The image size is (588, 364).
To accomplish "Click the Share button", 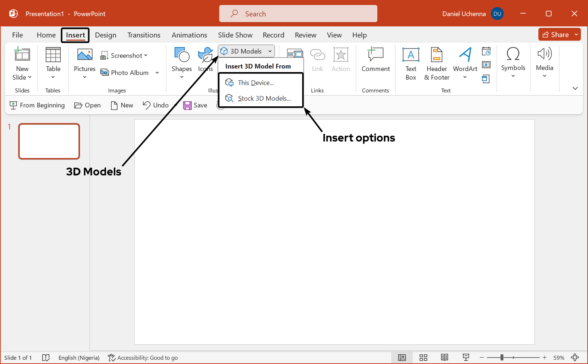I will click(556, 35).
